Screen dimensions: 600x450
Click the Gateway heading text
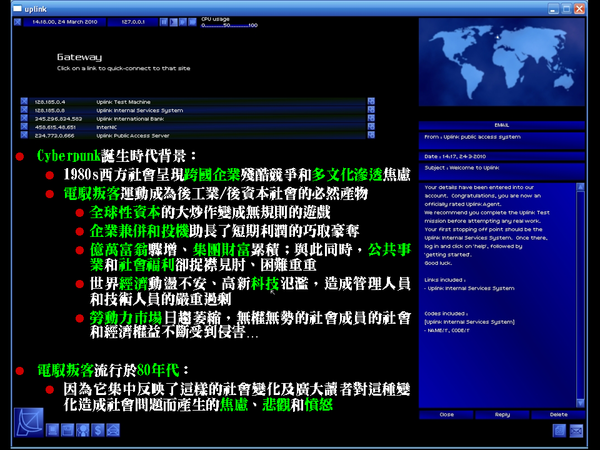coord(80,57)
